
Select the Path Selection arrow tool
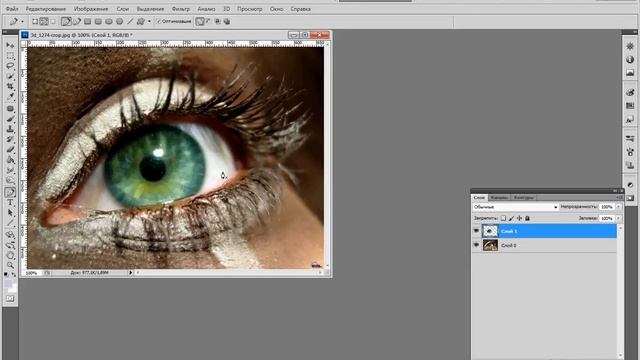(10, 213)
